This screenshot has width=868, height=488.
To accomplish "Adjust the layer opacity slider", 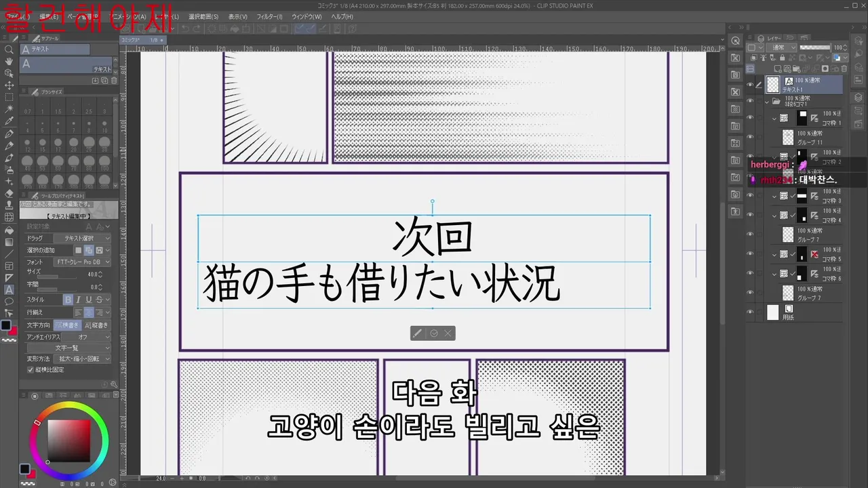I will coord(815,48).
